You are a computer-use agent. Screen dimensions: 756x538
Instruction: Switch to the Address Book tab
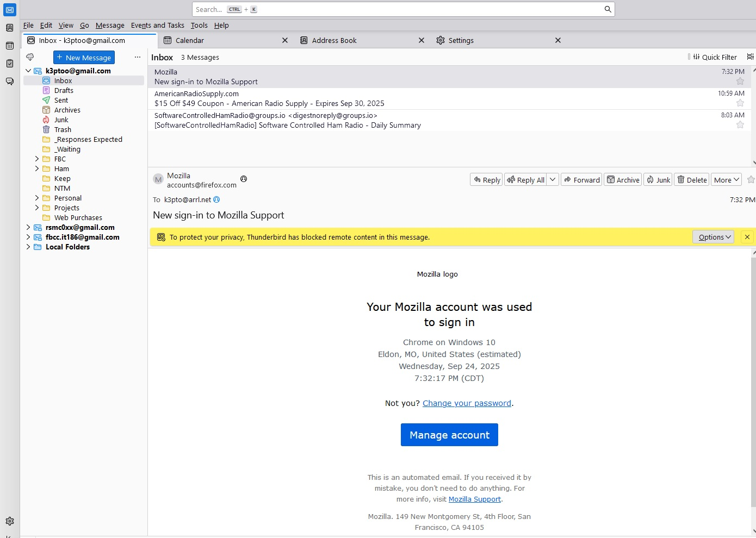click(x=362, y=40)
